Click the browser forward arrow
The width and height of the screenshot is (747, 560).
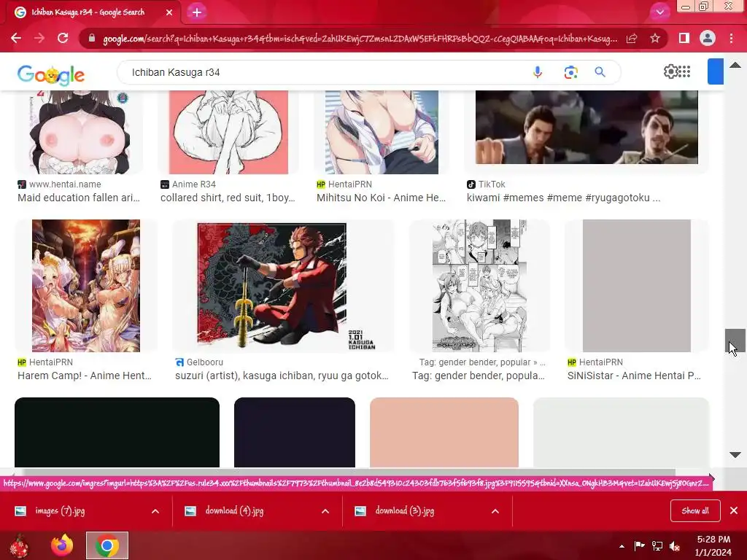pos(39,38)
